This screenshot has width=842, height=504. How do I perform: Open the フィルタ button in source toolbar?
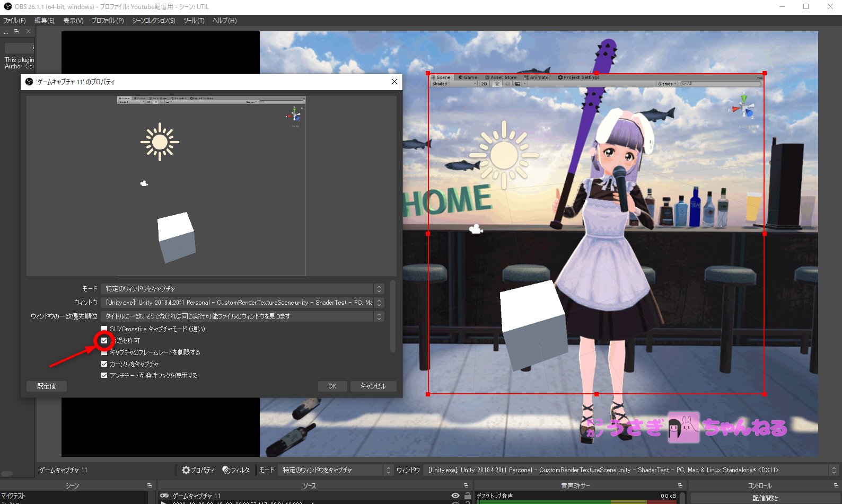click(x=236, y=470)
